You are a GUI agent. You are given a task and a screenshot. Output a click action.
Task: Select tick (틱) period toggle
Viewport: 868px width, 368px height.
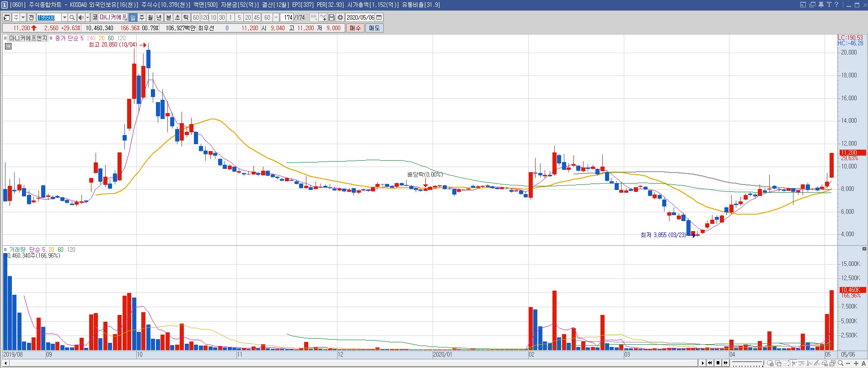(x=186, y=17)
